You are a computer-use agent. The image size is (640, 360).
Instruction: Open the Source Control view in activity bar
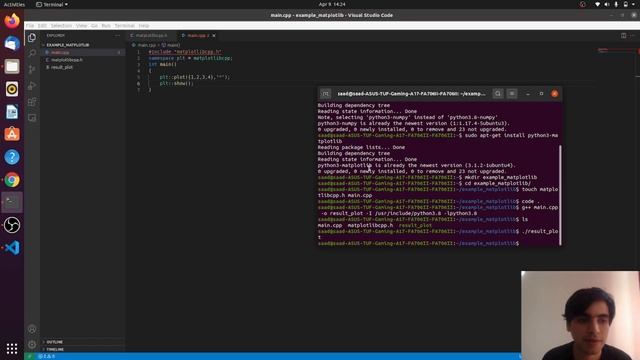(32, 69)
